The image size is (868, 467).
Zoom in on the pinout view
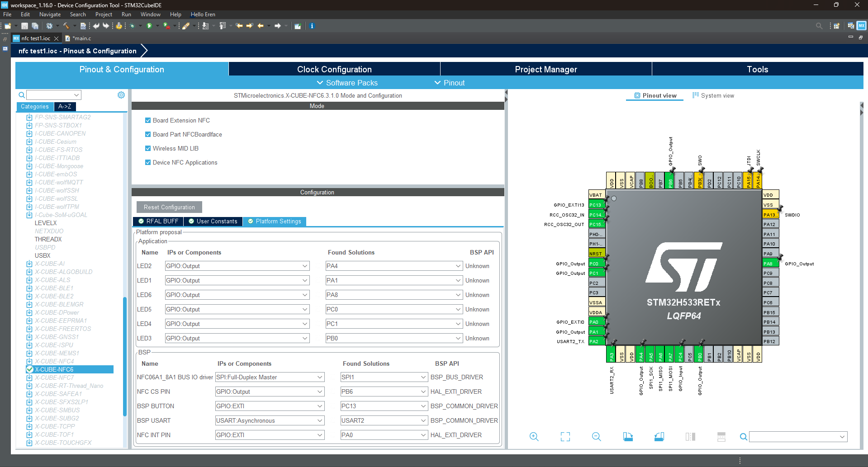(534, 437)
